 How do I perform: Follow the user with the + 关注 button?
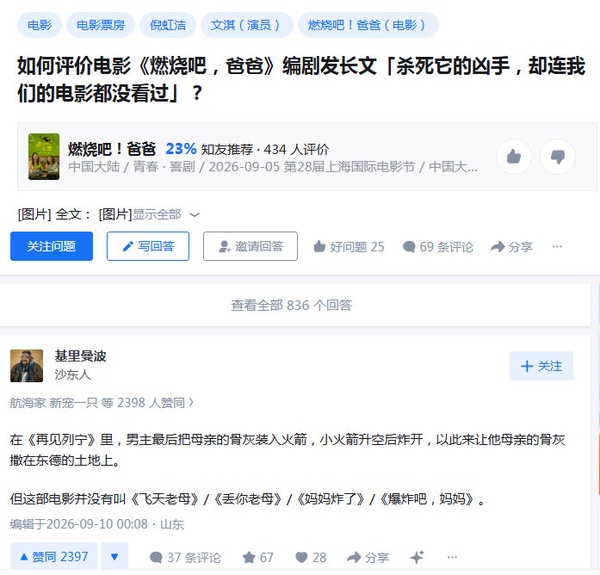coord(541,366)
